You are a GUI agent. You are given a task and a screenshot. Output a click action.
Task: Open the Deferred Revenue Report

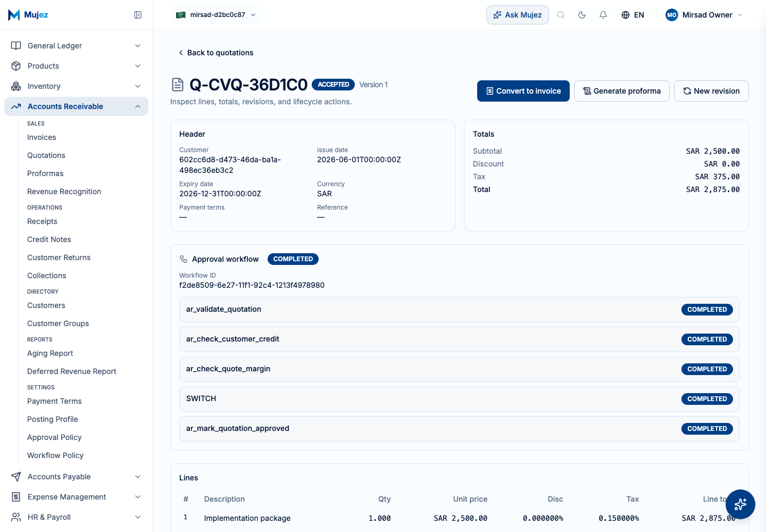point(72,371)
